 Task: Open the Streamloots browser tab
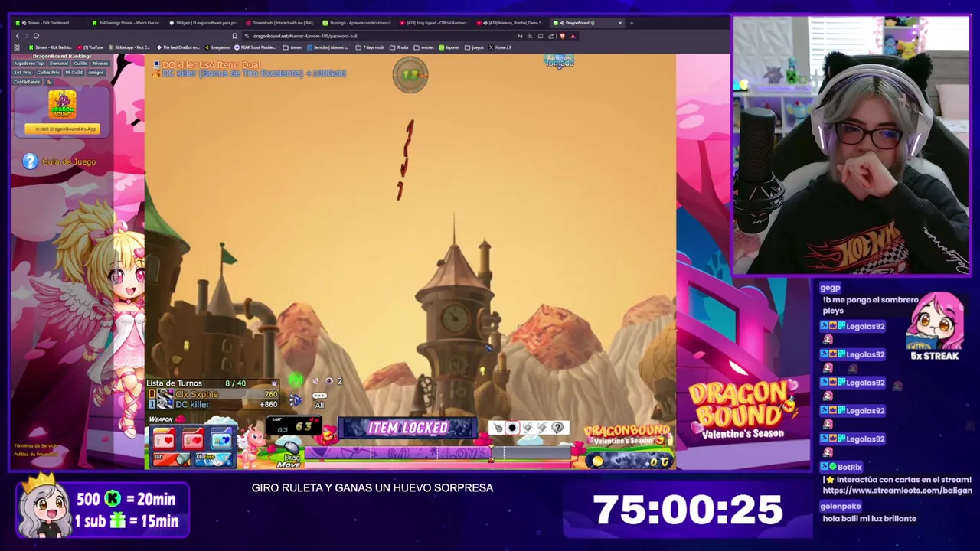(x=279, y=23)
